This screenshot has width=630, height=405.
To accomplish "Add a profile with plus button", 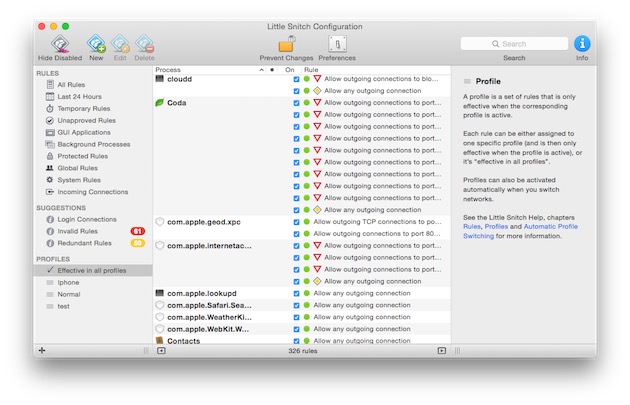I will pos(42,350).
